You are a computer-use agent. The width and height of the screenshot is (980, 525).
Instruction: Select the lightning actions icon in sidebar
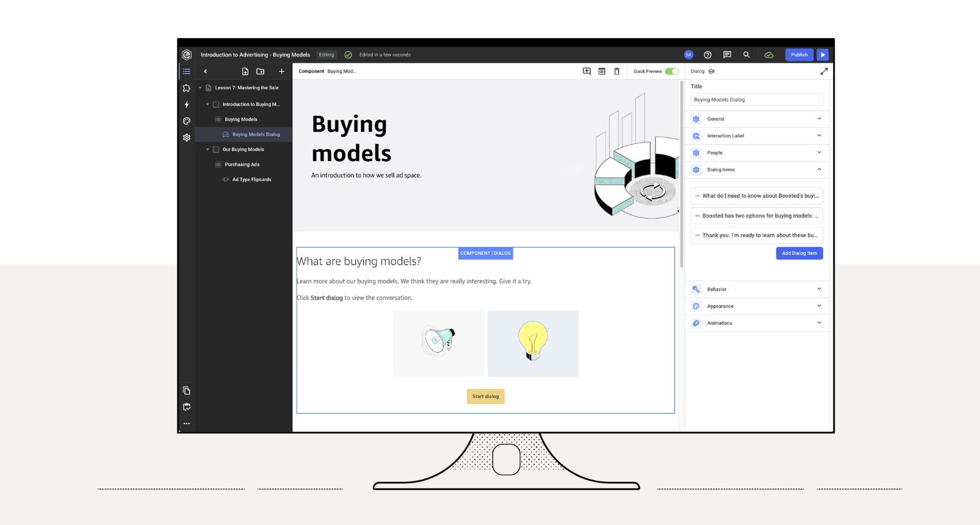(x=187, y=105)
